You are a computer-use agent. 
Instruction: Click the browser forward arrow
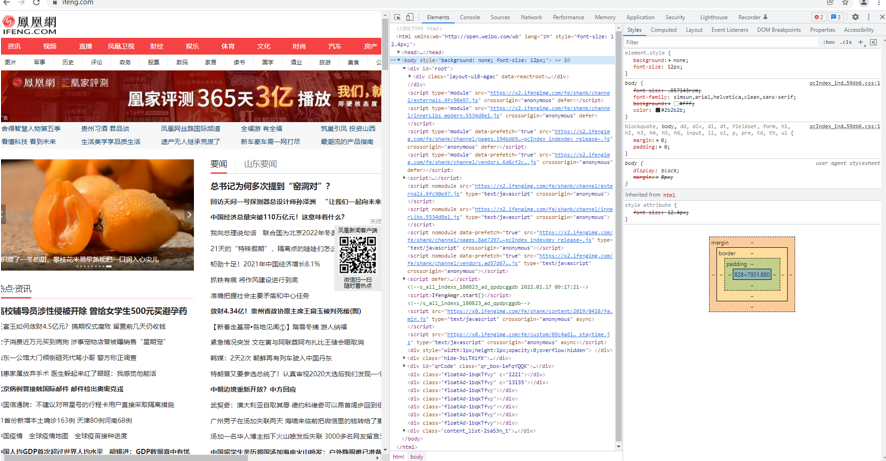click(x=21, y=3)
